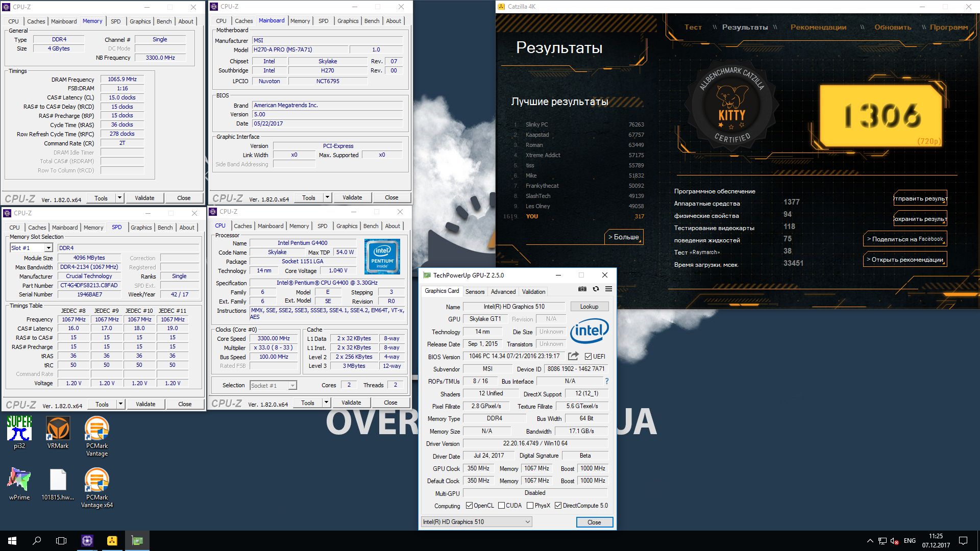This screenshot has width=980, height=551.
Task: Open Bench tab in SPD CPU-Z window
Action: pyautogui.click(x=165, y=228)
